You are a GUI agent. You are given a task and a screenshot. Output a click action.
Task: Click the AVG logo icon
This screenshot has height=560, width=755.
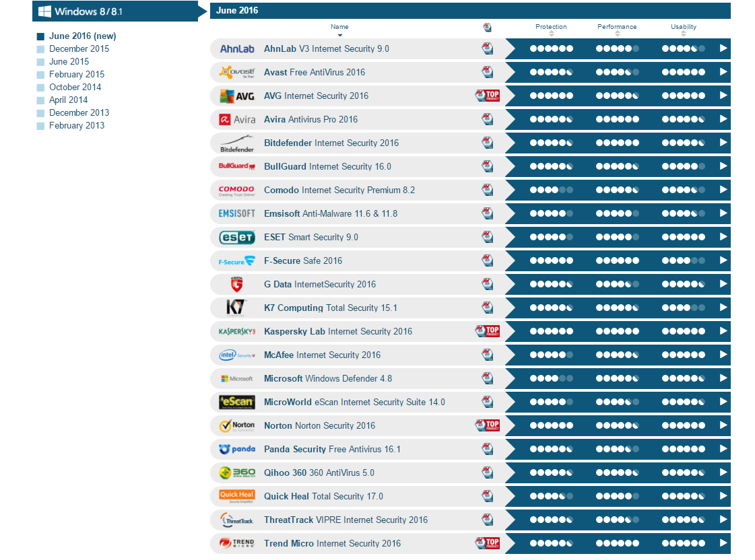point(237,96)
